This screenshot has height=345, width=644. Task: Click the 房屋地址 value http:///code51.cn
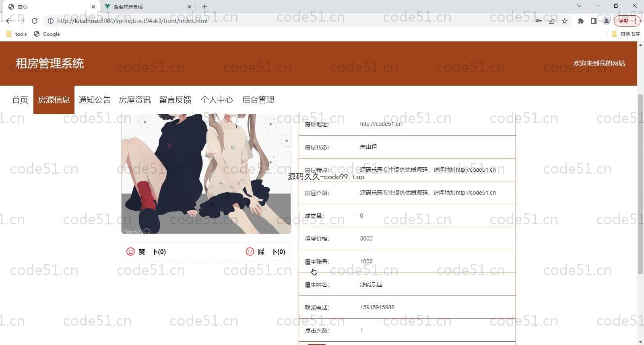381,124
